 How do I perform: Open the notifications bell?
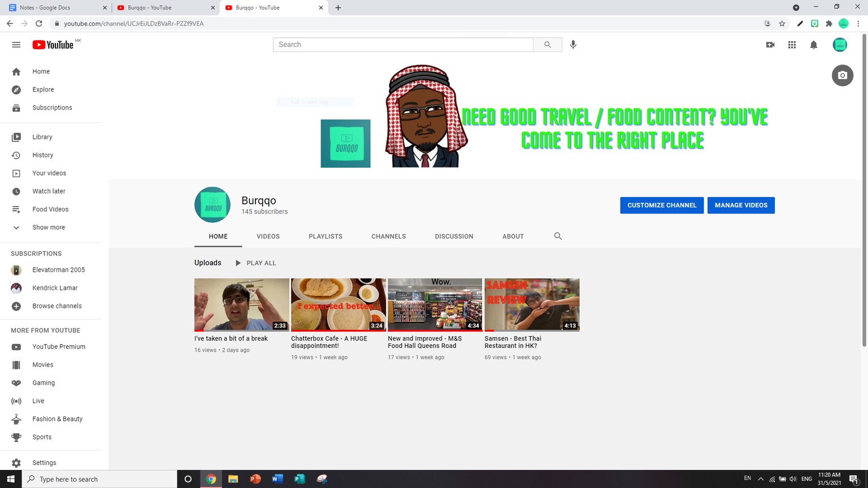pos(814,45)
